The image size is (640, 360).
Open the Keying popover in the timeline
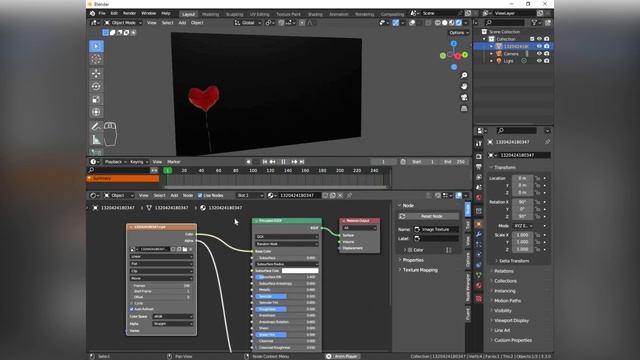(x=138, y=162)
